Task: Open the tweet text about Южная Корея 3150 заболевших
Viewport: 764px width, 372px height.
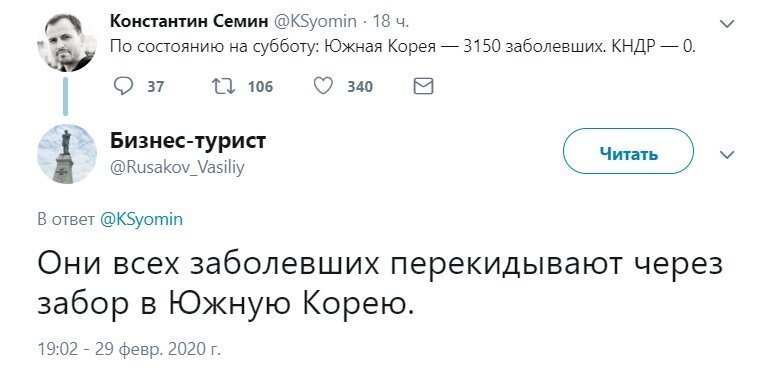Action: pos(402,47)
